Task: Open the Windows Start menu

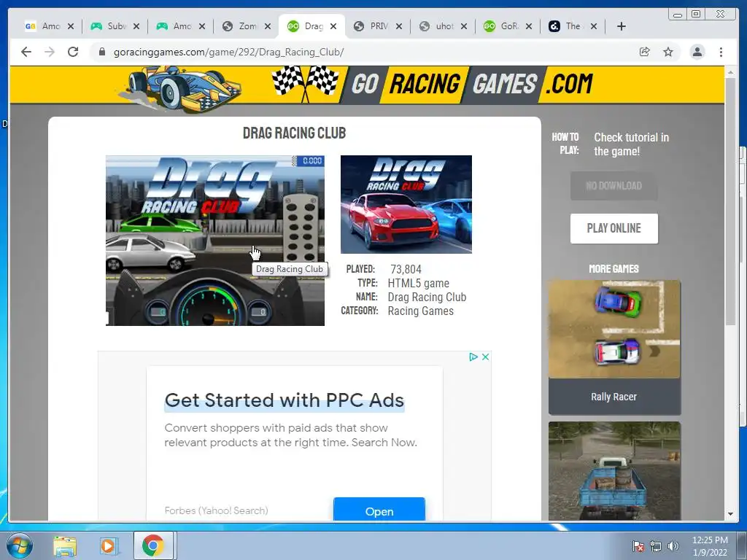Action: (20, 545)
